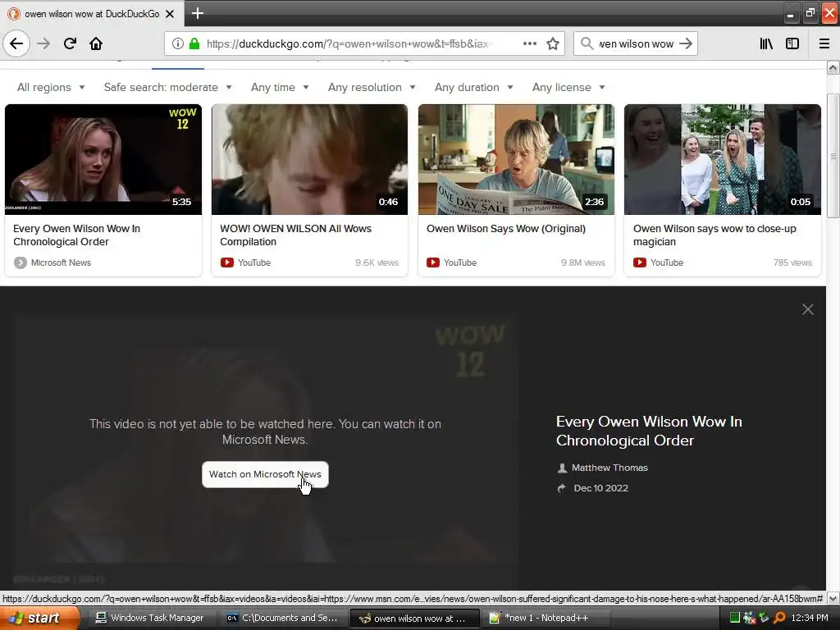Click the owen wilson wow taskbar button
This screenshot has width=840, height=630.
(414, 619)
